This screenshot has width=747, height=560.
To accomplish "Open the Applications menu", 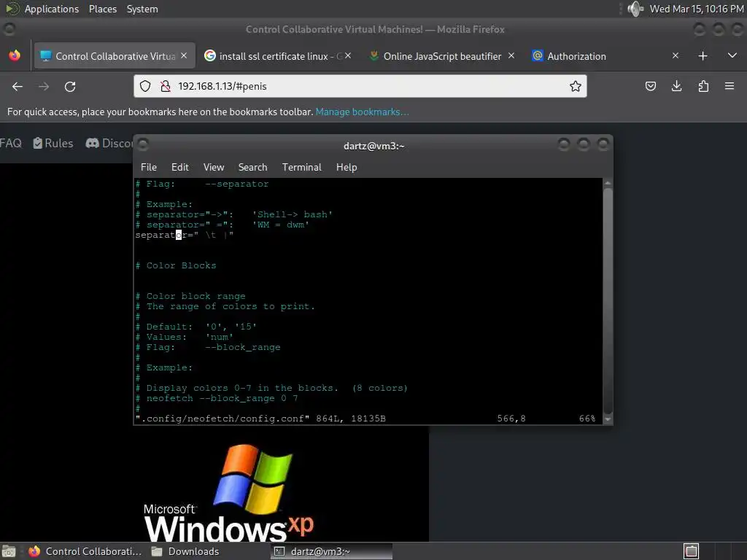I will 52,9.
